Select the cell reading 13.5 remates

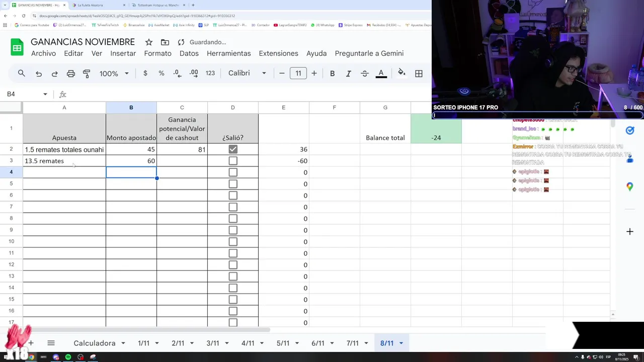point(64,161)
